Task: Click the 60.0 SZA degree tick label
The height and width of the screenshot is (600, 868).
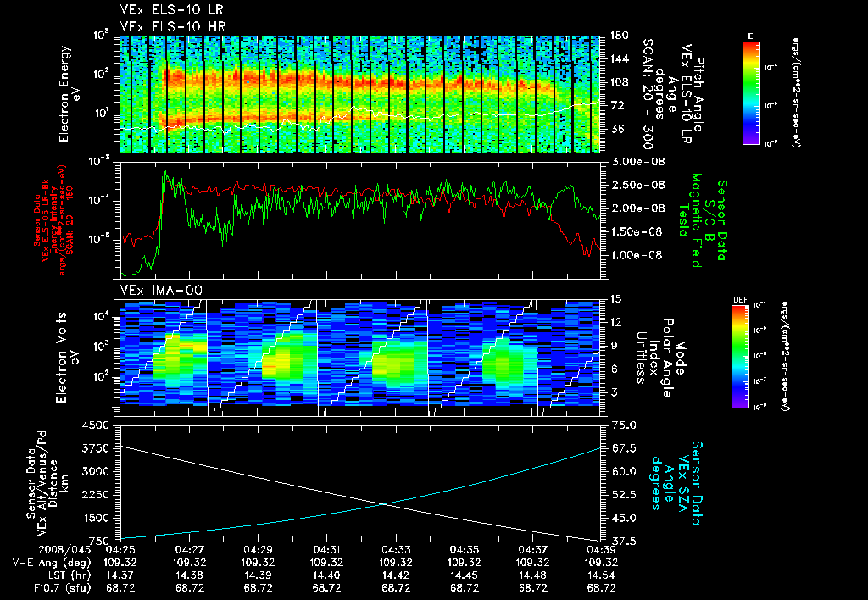Action: tap(623, 471)
